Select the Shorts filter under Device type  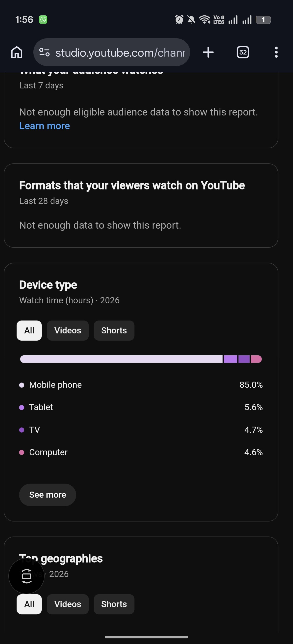tap(114, 330)
